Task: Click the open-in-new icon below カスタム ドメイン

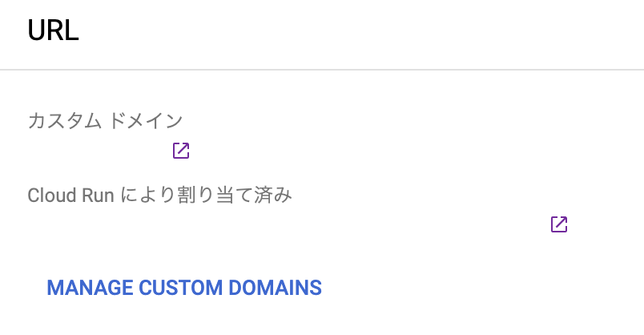Action: click(181, 151)
